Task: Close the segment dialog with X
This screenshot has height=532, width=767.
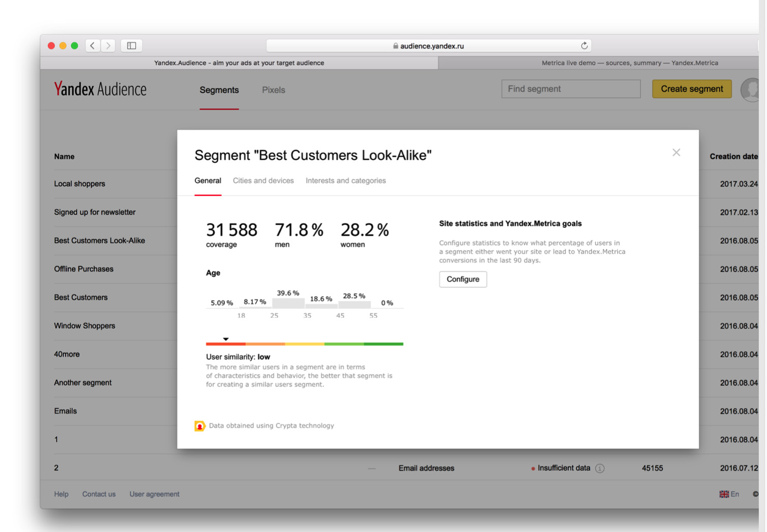Action: click(676, 153)
